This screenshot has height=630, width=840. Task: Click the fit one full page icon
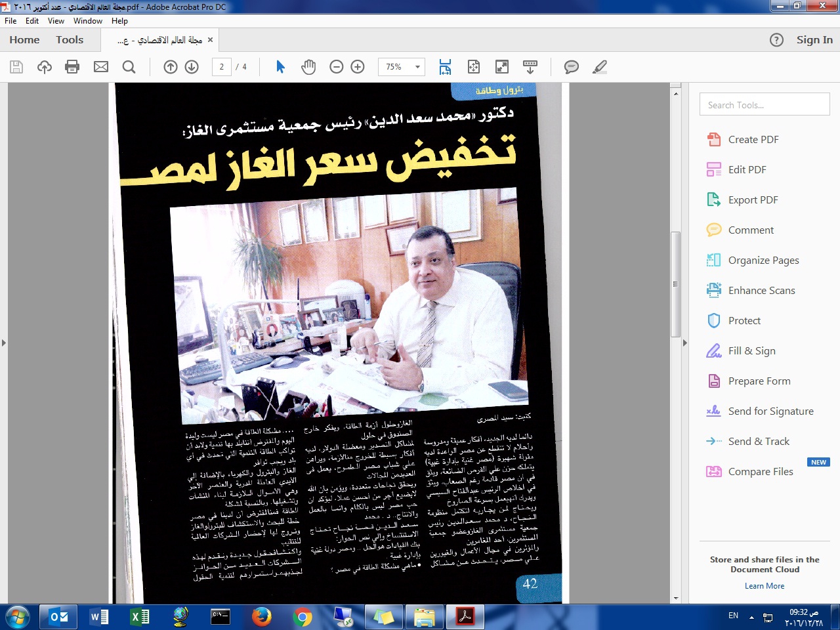click(474, 67)
